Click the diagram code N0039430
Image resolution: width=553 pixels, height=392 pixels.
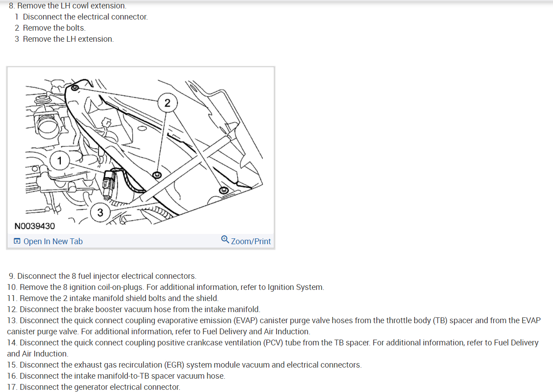click(x=35, y=226)
